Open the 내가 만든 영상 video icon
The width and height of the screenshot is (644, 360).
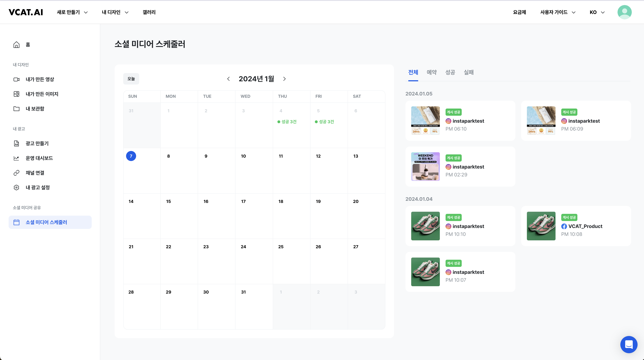[x=16, y=80]
